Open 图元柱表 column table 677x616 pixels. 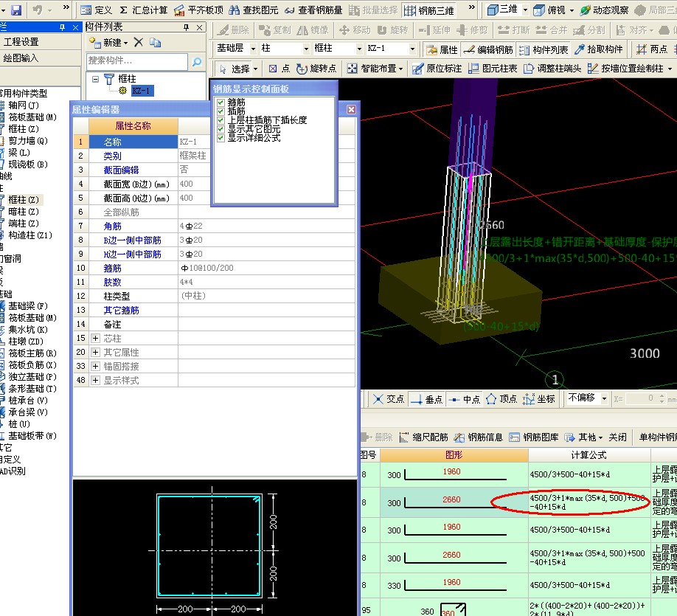[x=493, y=69]
